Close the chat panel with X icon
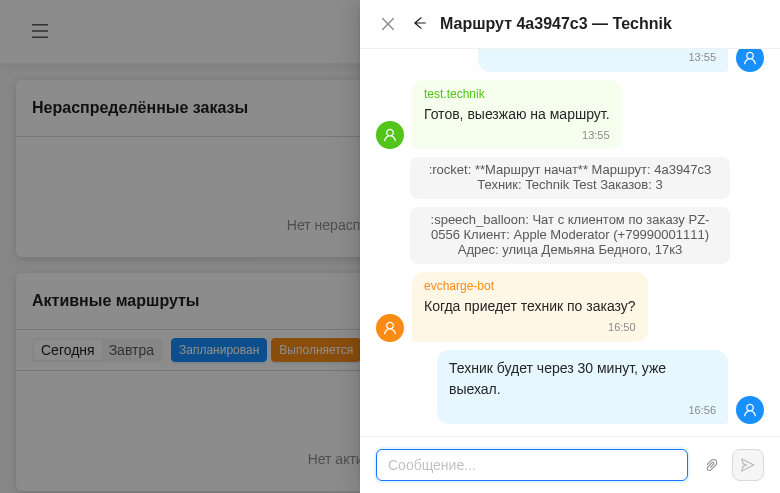The image size is (780, 493). [x=388, y=24]
